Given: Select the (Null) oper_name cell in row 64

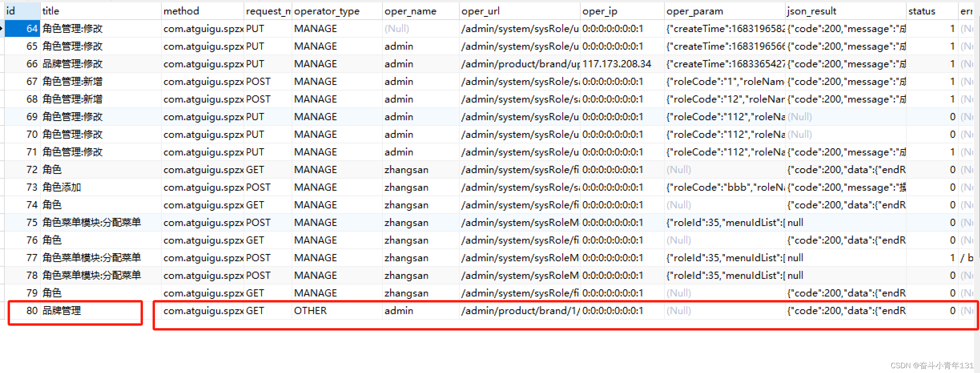Looking at the screenshot, I should (421, 29).
